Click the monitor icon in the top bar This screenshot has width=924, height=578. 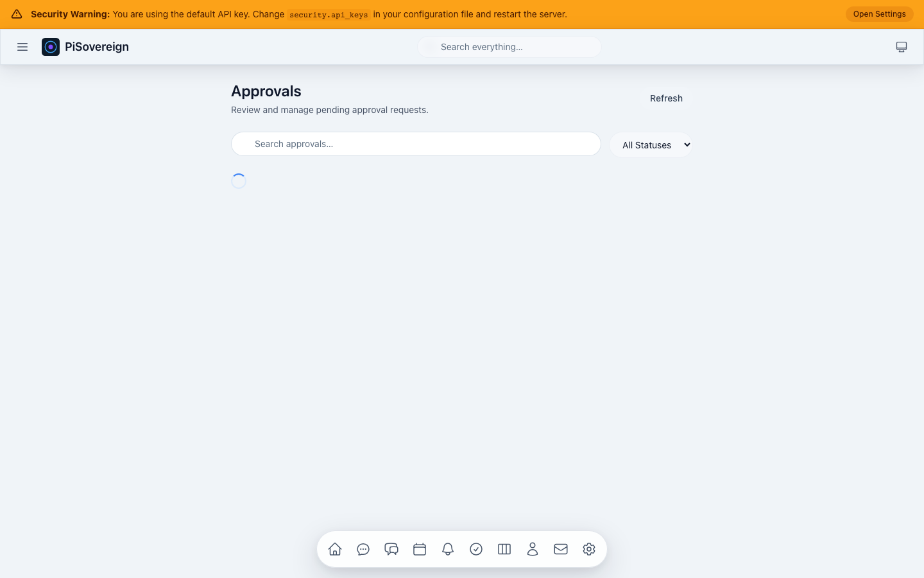pos(902,47)
